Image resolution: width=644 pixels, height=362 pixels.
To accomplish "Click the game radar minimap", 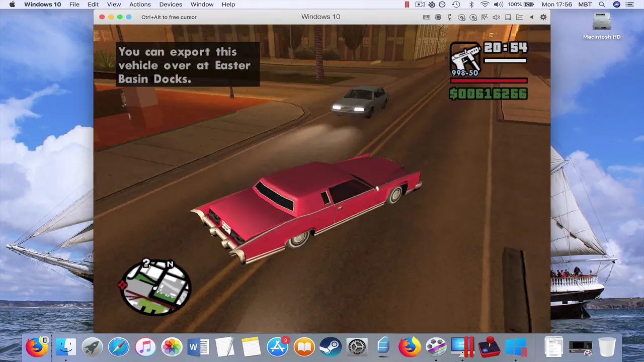I will (x=157, y=288).
